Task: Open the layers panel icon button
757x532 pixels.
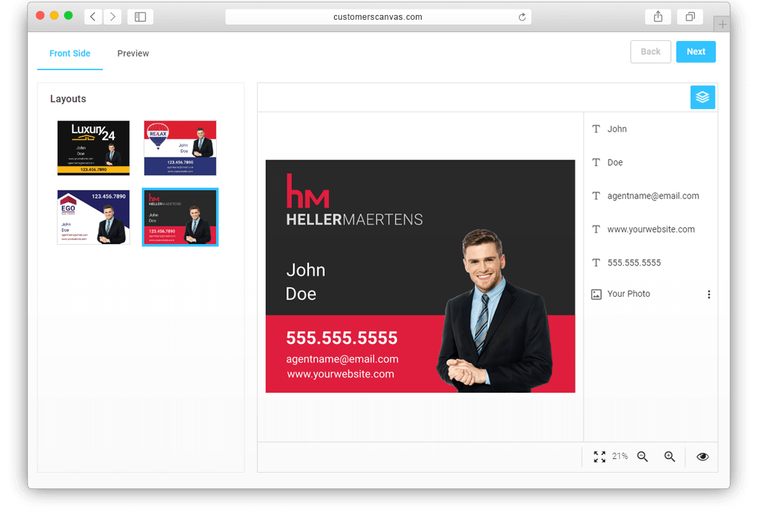Action: 702,97
